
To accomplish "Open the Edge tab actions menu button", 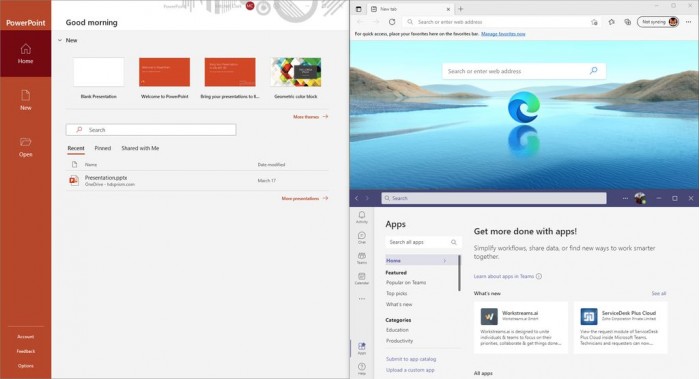I will point(358,9).
